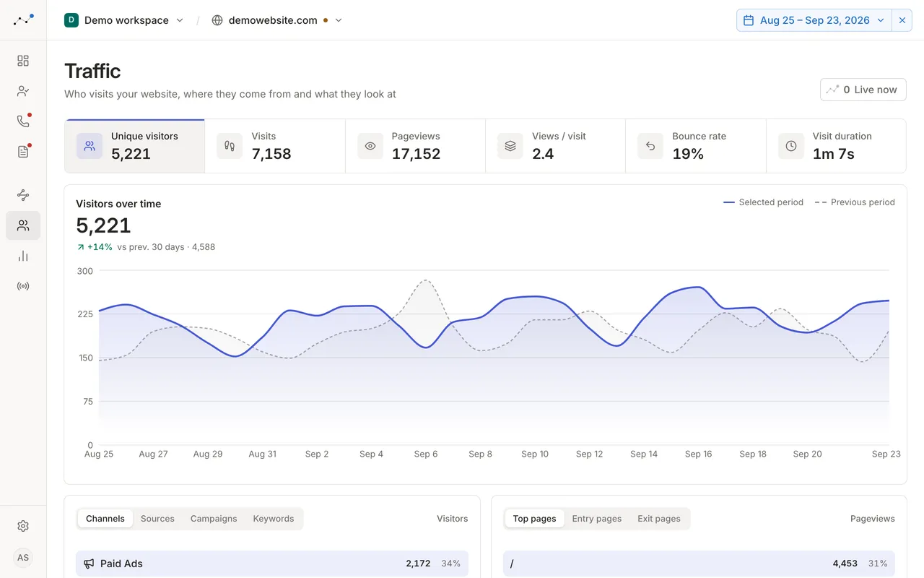Image resolution: width=924 pixels, height=578 pixels.
Task: Switch to the Sources tab
Action: (x=157, y=519)
